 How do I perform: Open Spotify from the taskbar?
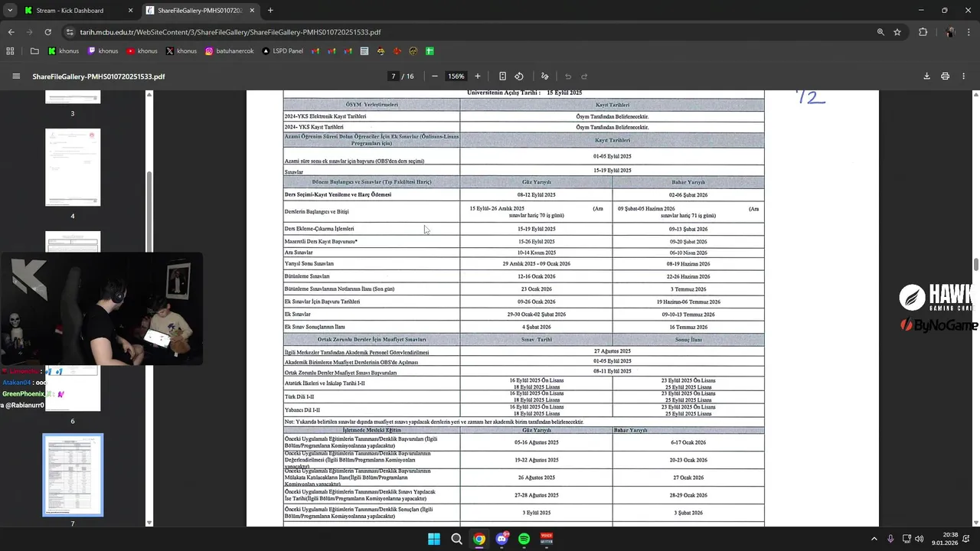click(x=524, y=539)
